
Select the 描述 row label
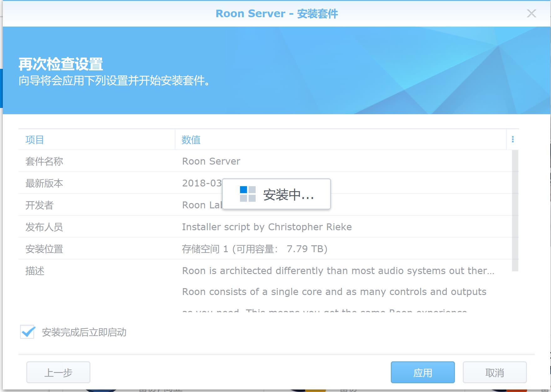click(35, 271)
